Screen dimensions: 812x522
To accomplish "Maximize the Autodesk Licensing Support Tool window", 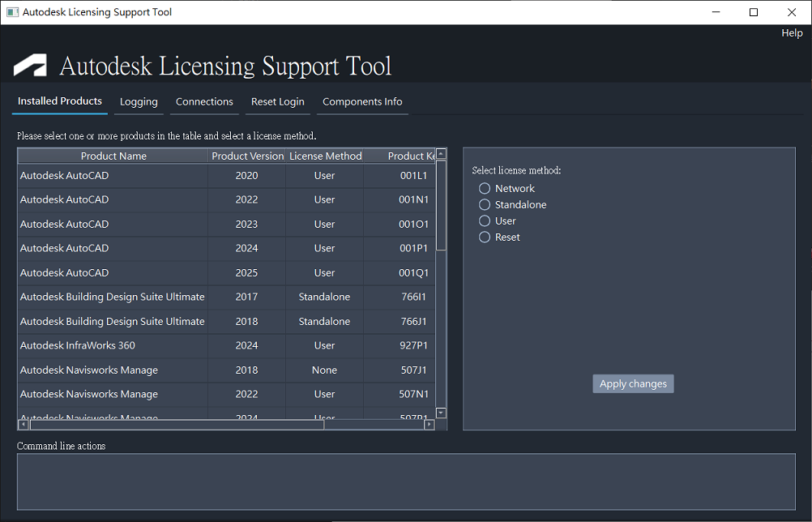I will [754, 12].
